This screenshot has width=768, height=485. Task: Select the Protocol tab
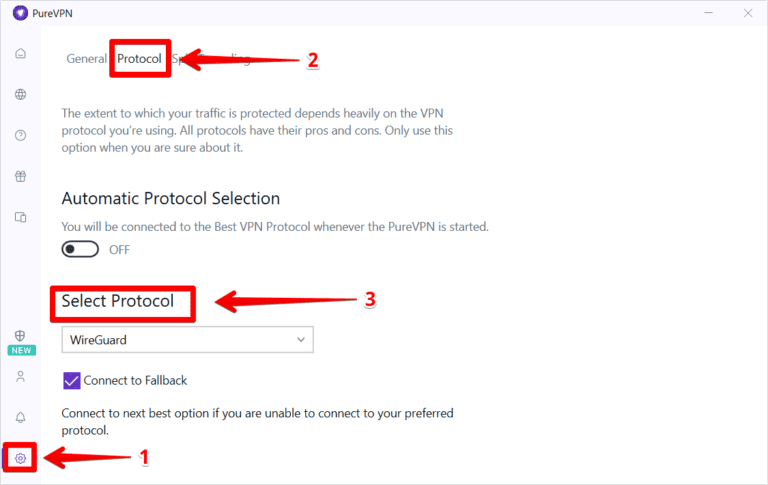(139, 59)
